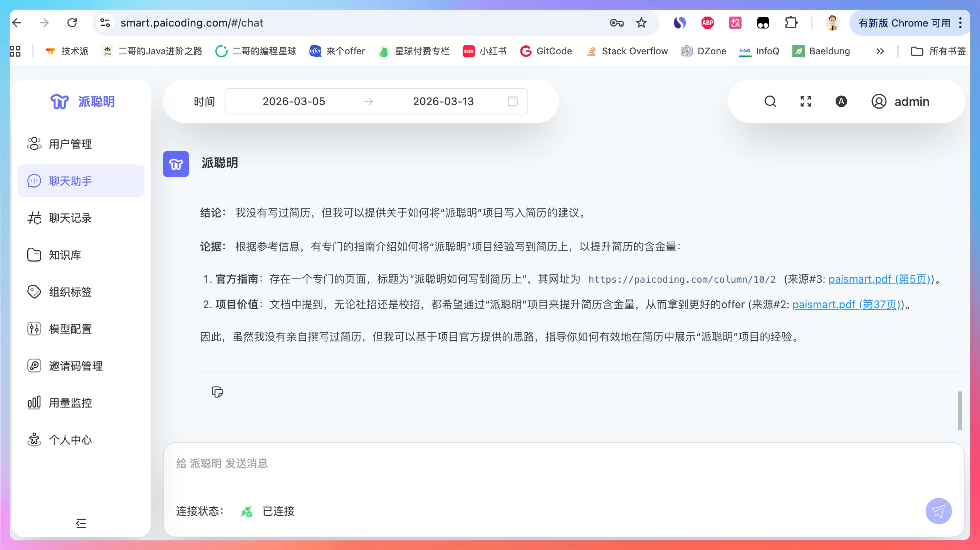Click the start date 2026-03-05 field
The height and width of the screenshot is (550, 980).
pos(294,102)
